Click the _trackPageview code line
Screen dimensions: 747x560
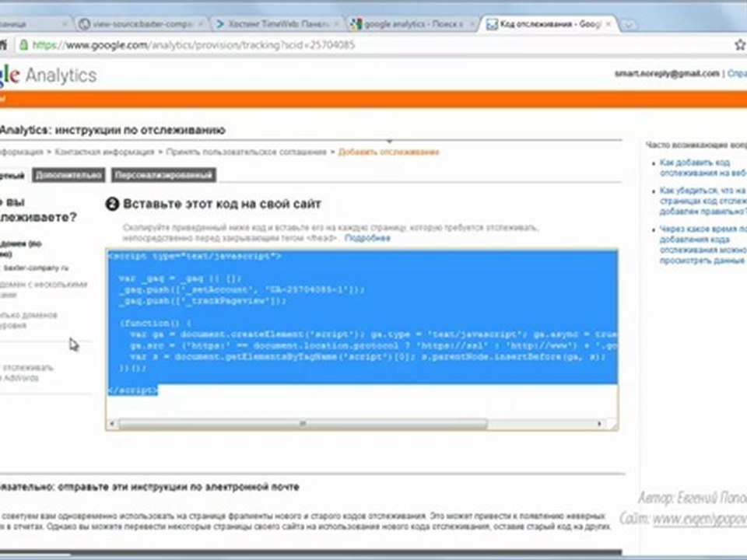(x=202, y=301)
